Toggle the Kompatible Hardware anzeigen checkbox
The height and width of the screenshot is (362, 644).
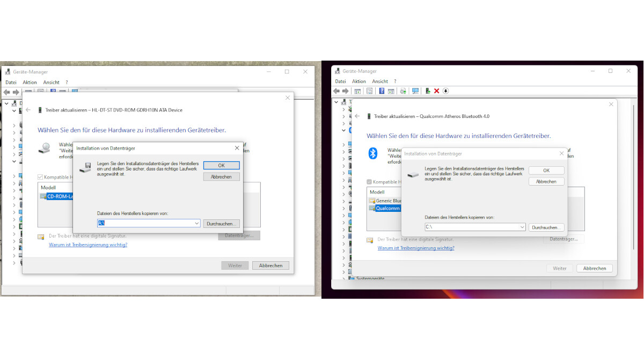tap(40, 176)
